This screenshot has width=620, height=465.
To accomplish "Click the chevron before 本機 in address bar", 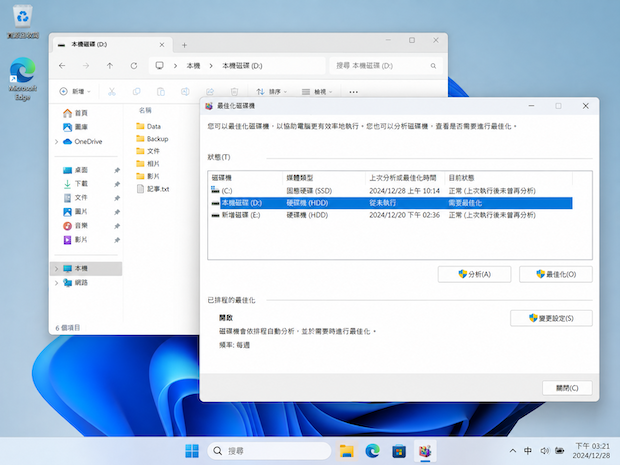I will pyautogui.click(x=175, y=66).
